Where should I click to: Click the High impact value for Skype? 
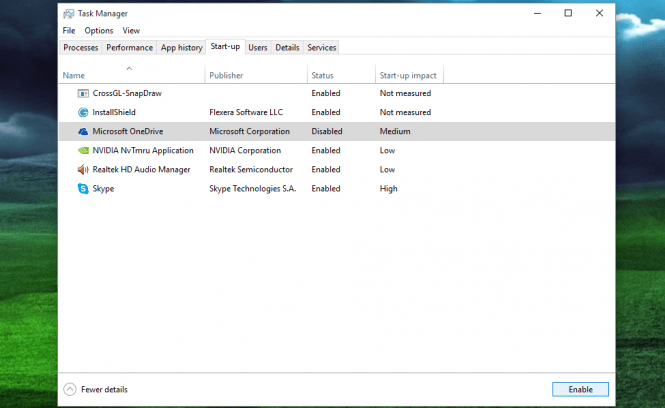(x=388, y=189)
